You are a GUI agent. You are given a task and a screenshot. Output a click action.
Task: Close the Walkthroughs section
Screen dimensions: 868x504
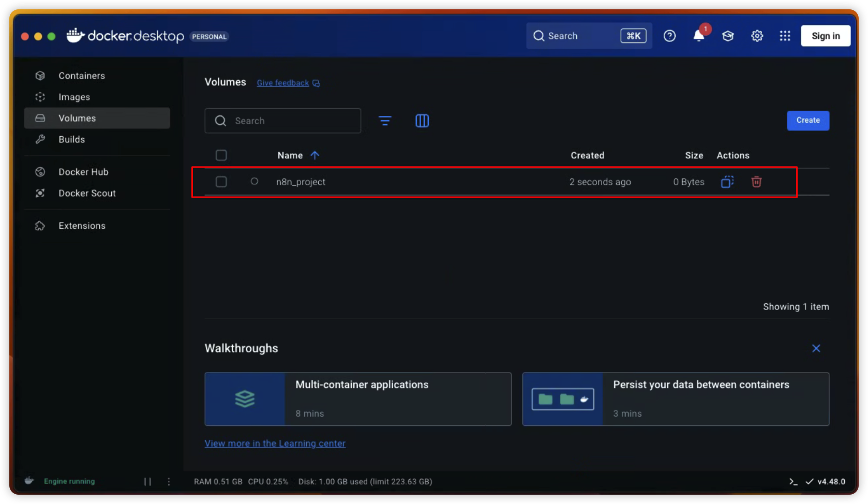pos(816,348)
